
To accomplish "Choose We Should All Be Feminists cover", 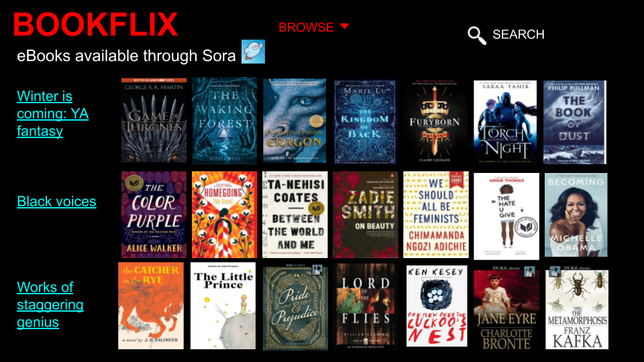I will [436, 215].
